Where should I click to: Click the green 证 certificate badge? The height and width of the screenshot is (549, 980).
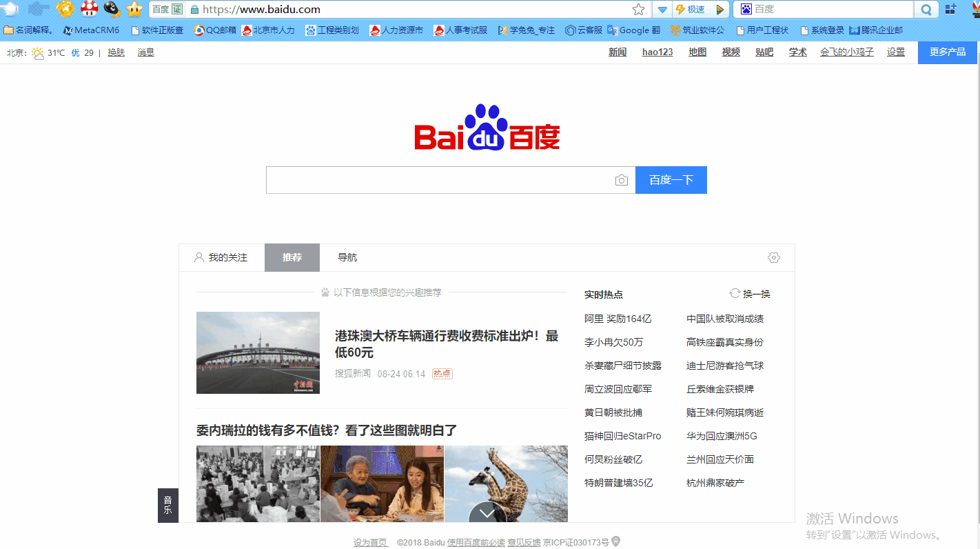click(x=178, y=9)
